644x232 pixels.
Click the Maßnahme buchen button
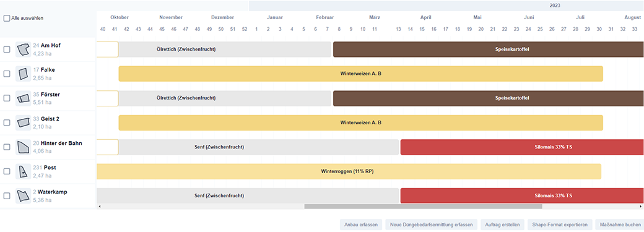pos(620,225)
